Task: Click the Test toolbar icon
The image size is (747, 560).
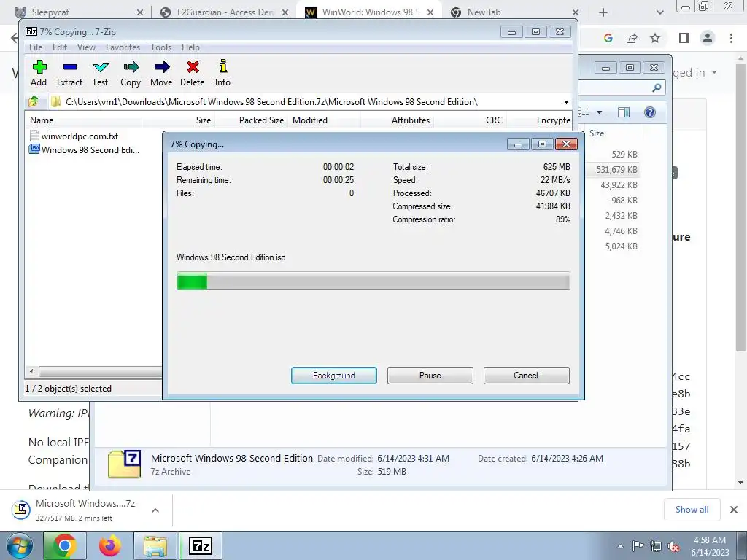Action: pos(100,73)
